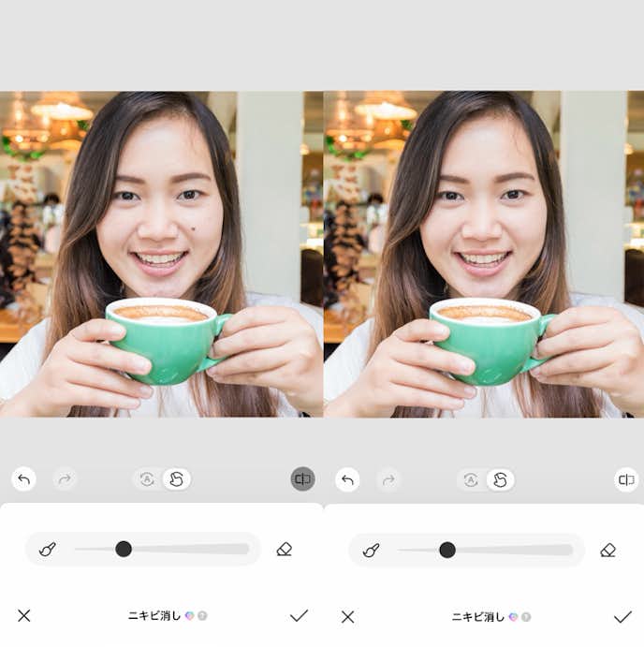Select the brush icon in the left panel

[48, 550]
